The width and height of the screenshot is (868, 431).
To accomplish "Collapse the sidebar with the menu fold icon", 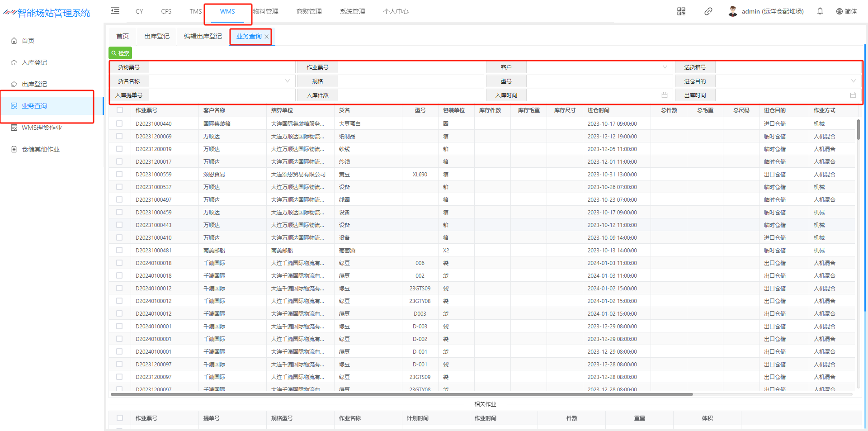I will coord(115,11).
